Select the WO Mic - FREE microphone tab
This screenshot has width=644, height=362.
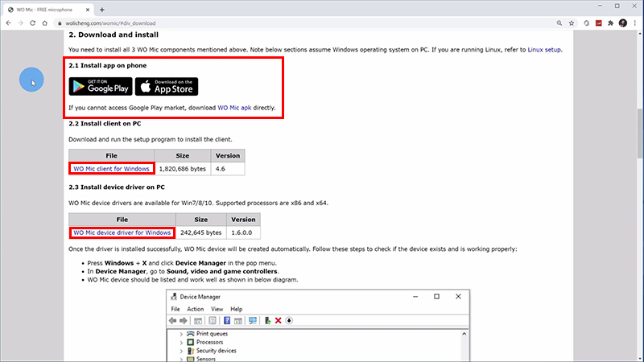[48, 10]
